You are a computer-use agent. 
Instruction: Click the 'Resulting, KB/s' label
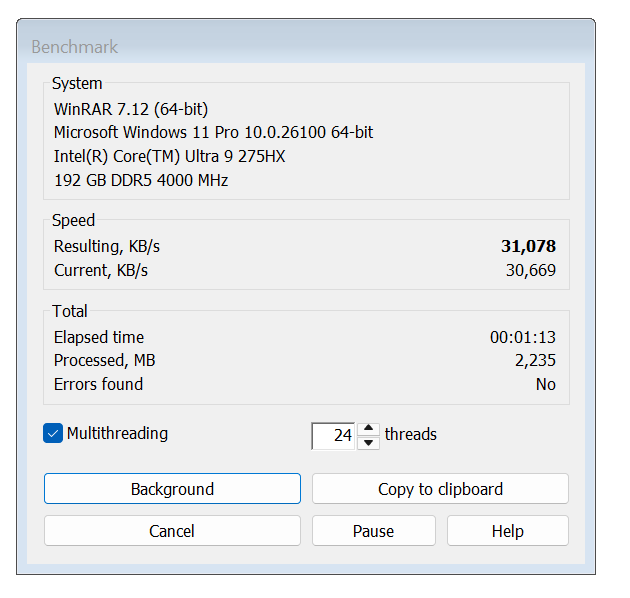tap(107, 246)
